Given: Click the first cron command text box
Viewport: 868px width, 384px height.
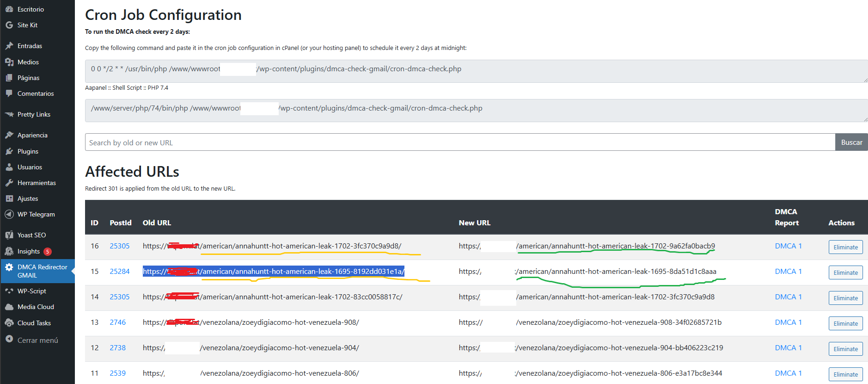Looking at the screenshot, I should 476,71.
